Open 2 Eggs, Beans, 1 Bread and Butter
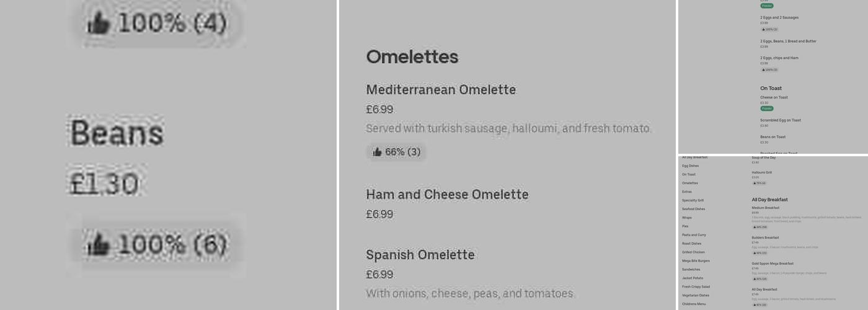This screenshot has width=868, height=310. tap(788, 42)
